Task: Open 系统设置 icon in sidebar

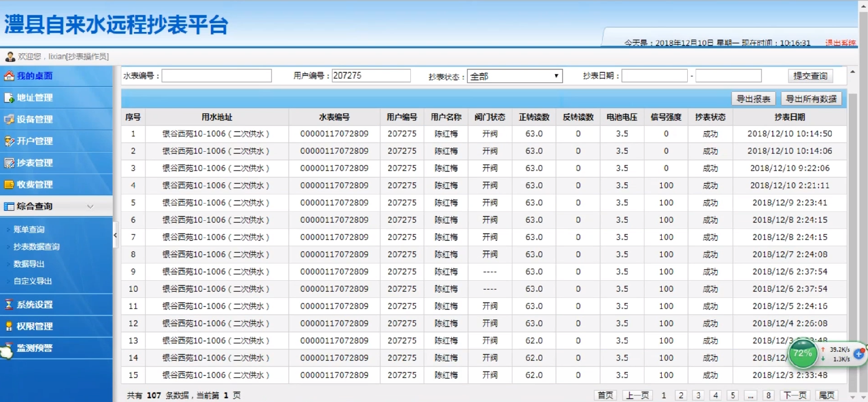Action: [x=9, y=305]
